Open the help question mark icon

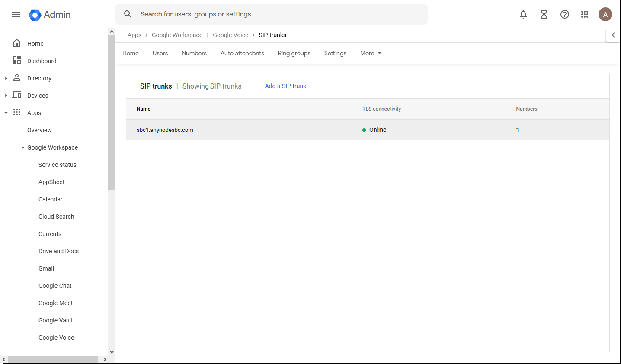click(x=565, y=14)
